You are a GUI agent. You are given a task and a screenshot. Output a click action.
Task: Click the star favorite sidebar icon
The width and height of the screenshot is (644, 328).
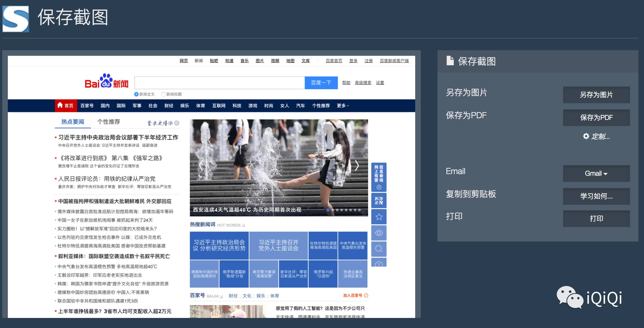pos(379,217)
